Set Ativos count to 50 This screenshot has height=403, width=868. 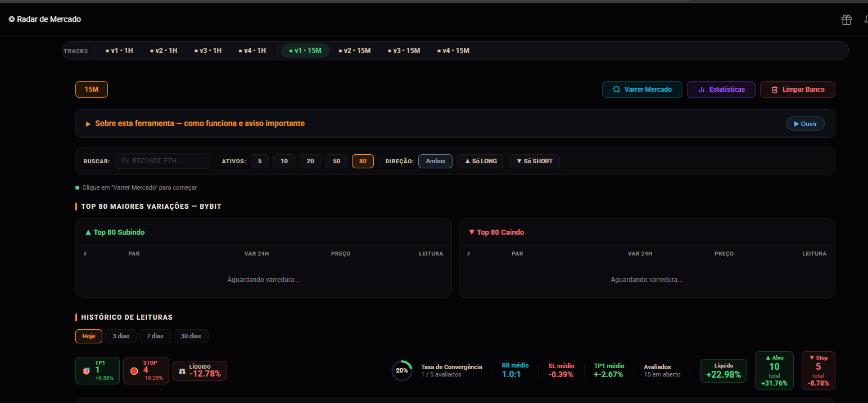coord(337,162)
